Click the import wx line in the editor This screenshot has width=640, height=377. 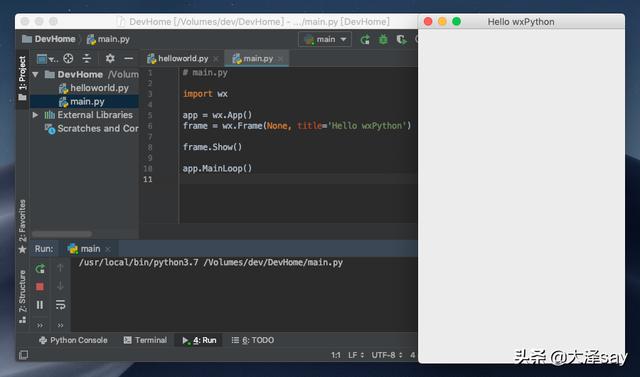205,94
